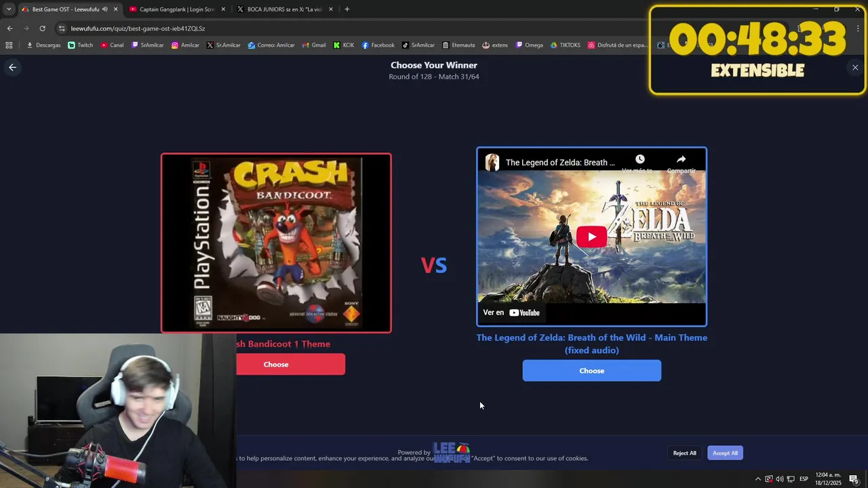Click Watch Later clock icon on video
Image resolution: width=868 pixels, height=488 pixels.
pos(639,159)
